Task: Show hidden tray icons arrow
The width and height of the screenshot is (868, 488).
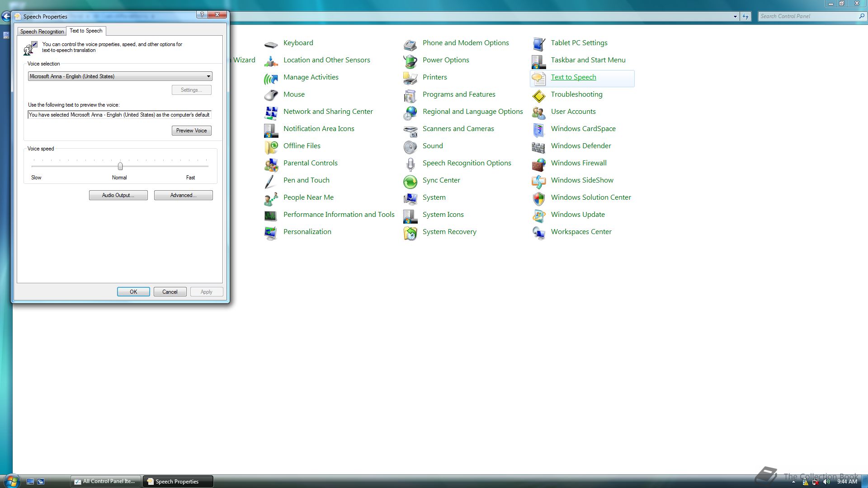Action: [x=793, y=482]
